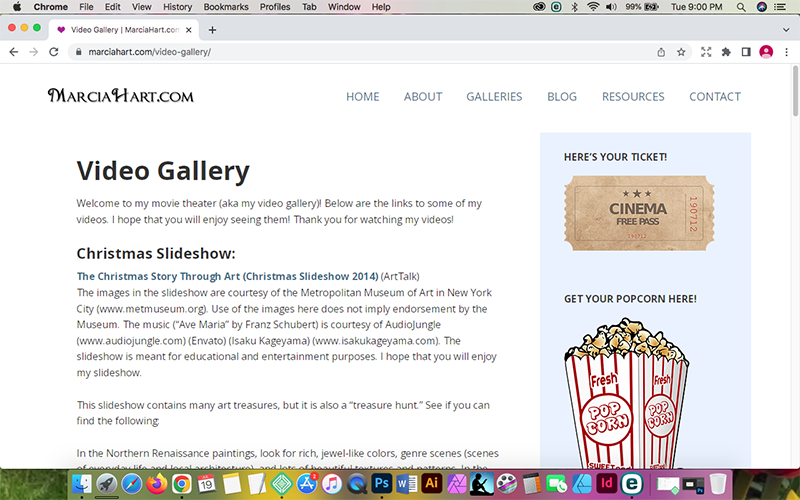Click the MarciaHart.com site logo
Screen dimensions: 800x500
pyautogui.click(x=120, y=96)
